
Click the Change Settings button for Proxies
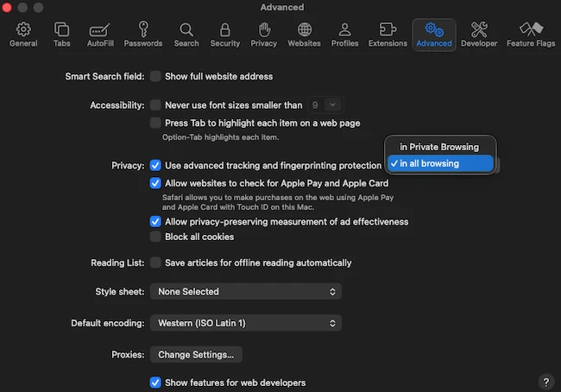tap(195, 354)
